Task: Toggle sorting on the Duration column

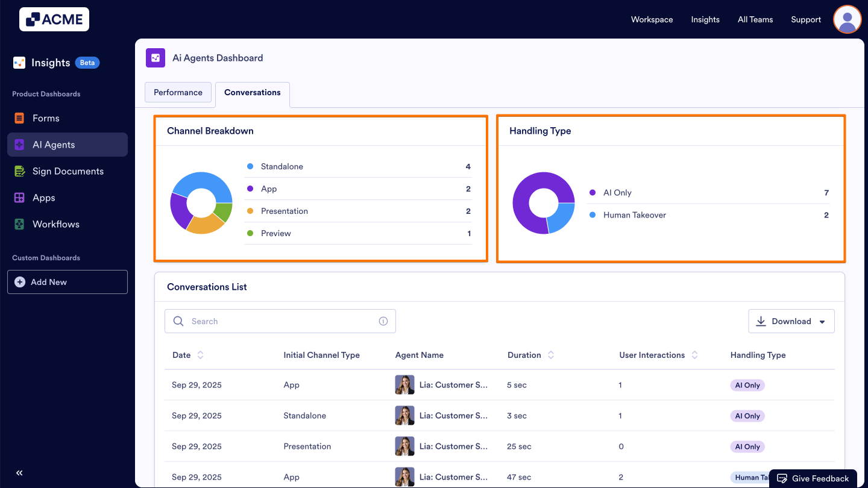Action: [550, 355]
